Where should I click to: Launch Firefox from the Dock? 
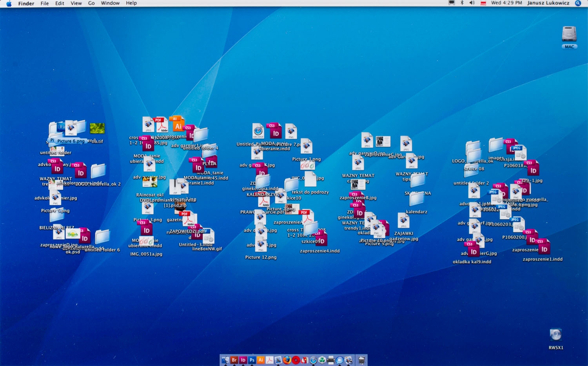[287, 360]
